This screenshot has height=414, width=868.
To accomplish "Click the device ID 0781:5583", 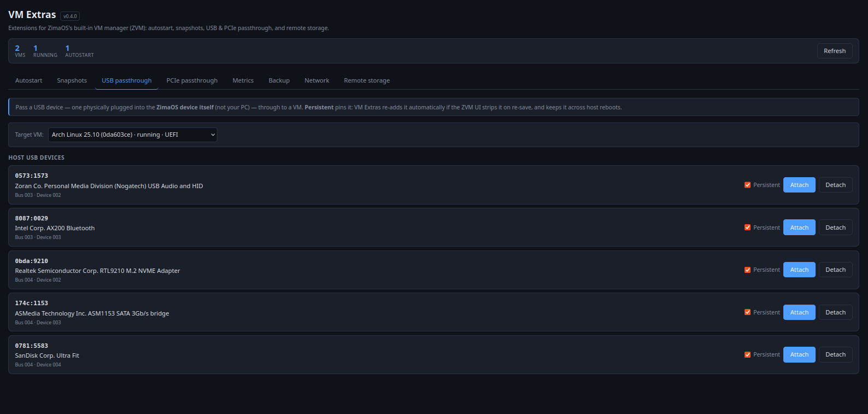I will pos(32,346).
